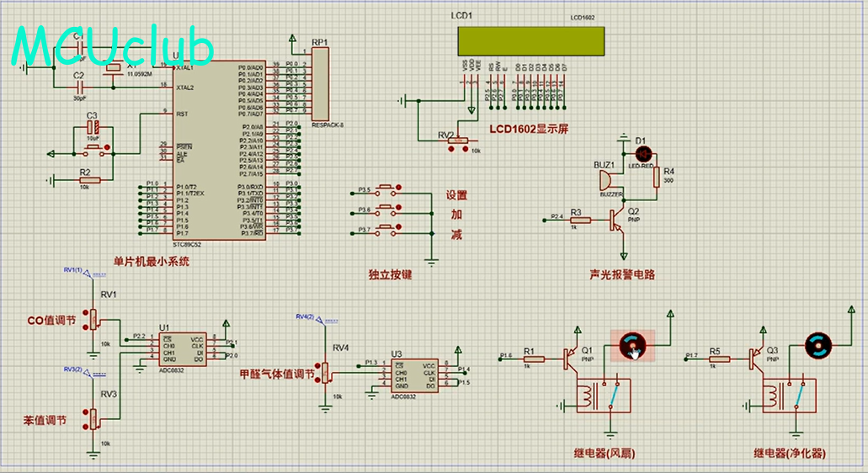Select the RP1 RESPACK-8 resistor pack
868x473 pixels.
tap(320, 83)
